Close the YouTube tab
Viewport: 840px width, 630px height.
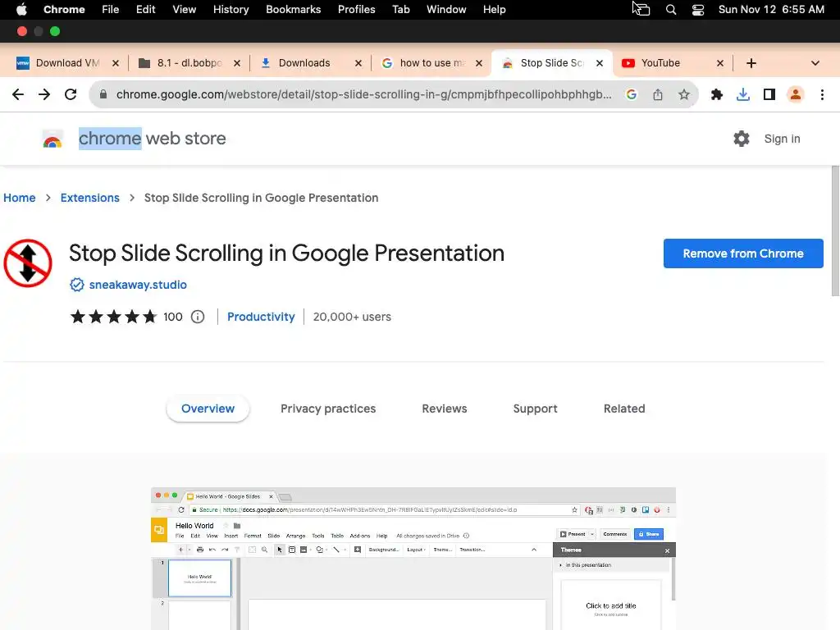(720, 63)
